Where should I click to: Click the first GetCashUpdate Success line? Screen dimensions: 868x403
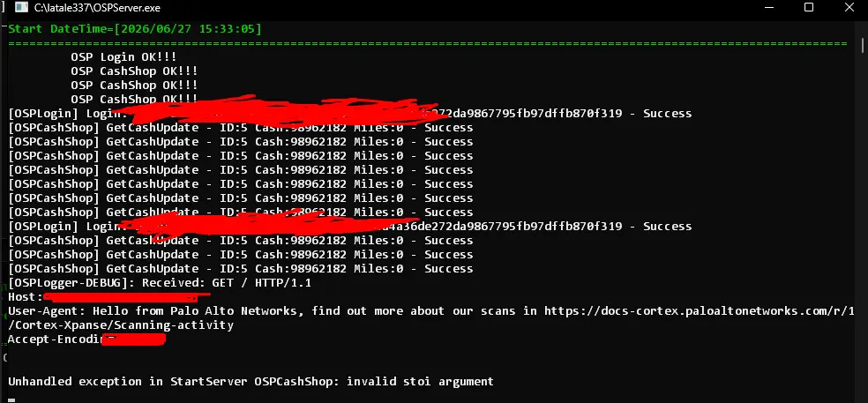[240, 127]
